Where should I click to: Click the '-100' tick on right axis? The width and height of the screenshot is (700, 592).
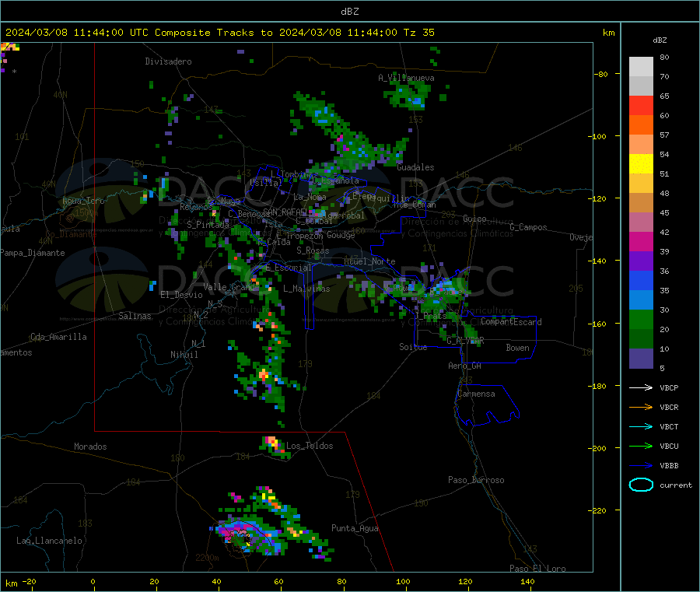click(599, 136)
